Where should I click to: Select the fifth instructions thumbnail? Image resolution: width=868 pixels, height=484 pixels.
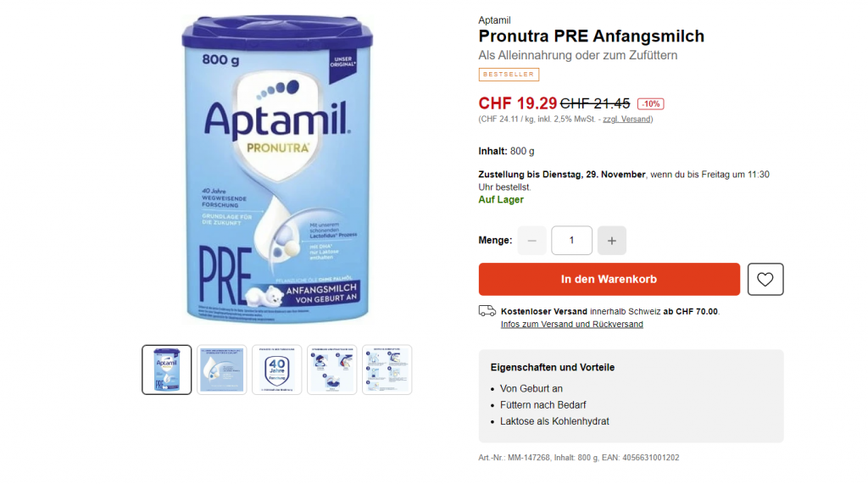[x=387, y=370]
